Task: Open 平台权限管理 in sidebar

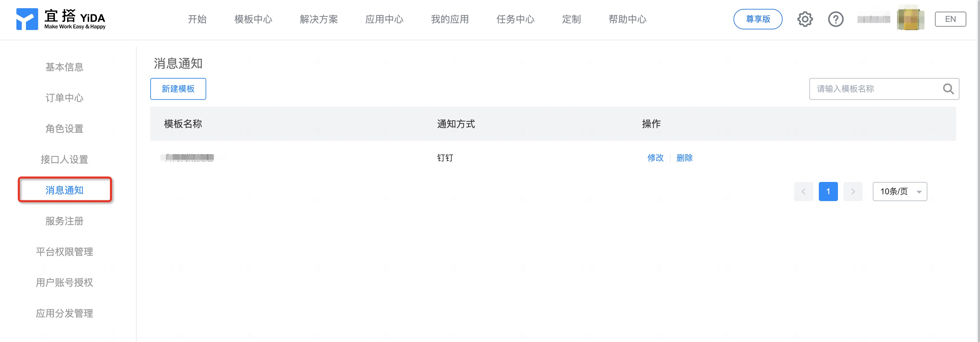Action: pos(64,252)
